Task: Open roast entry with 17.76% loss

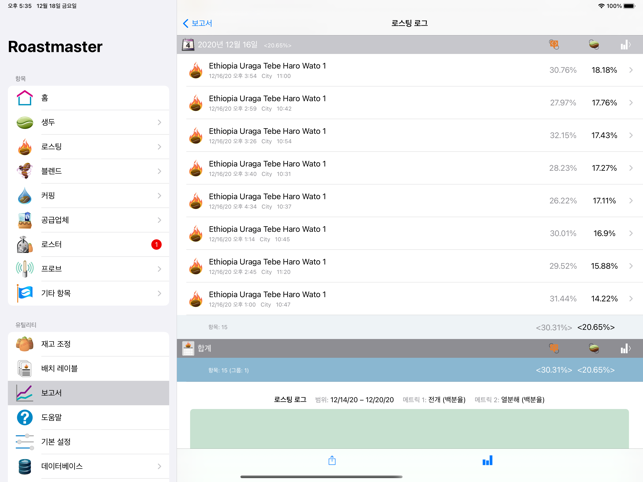Action: [410, 103]
